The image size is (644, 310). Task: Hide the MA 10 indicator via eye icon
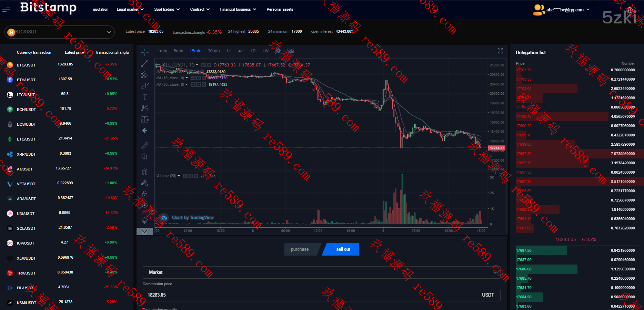pyautogui.click(x=193, y=78)
